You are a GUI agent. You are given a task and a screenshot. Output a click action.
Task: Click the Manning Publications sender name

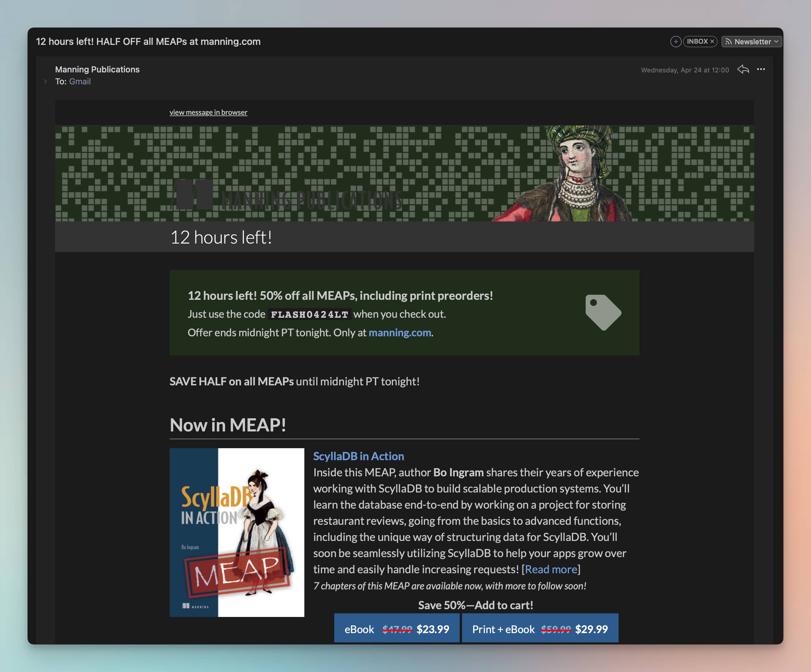tap(97, 69)
